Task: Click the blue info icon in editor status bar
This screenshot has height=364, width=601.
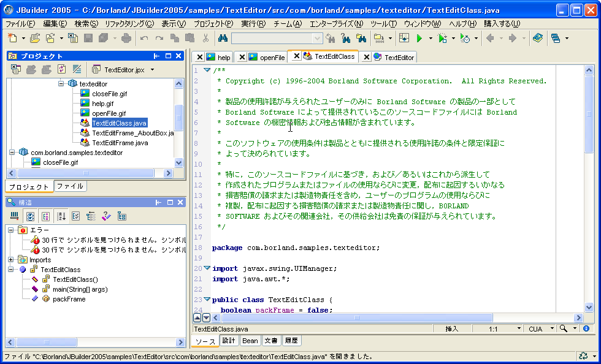Action: coord(586,329)
